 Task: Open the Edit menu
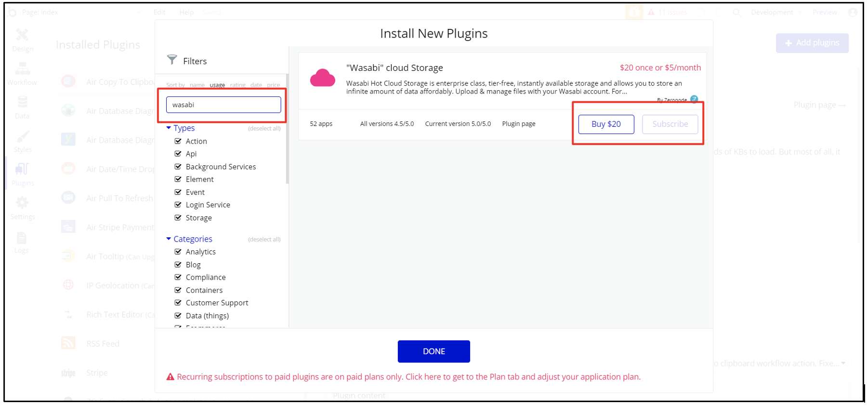point(159,12)
